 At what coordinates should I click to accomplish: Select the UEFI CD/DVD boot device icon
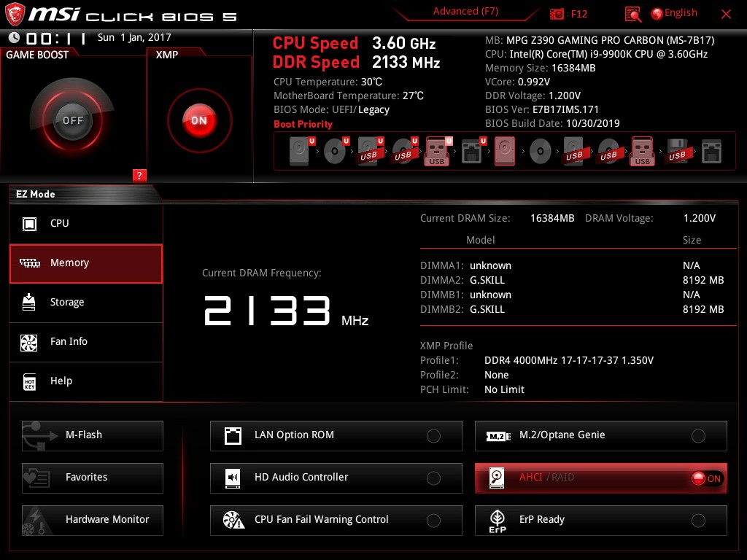point(336,152)
